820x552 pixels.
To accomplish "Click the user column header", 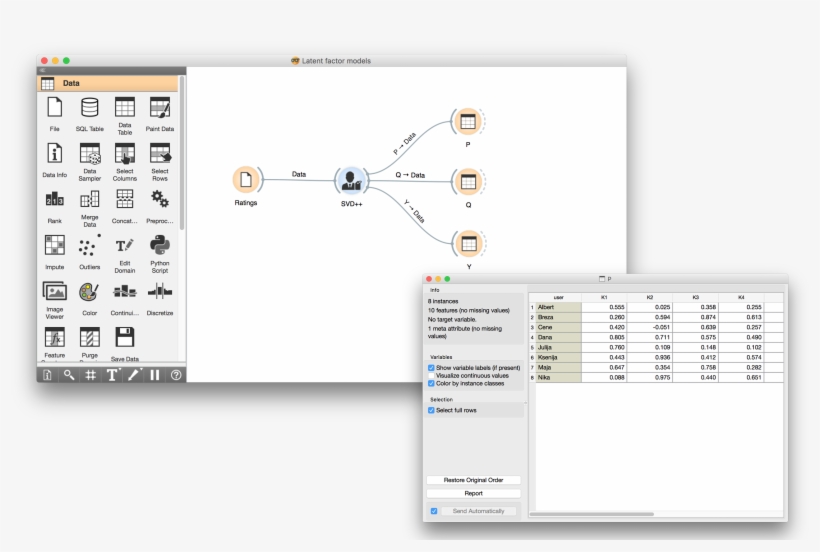I will click(558, 297).
